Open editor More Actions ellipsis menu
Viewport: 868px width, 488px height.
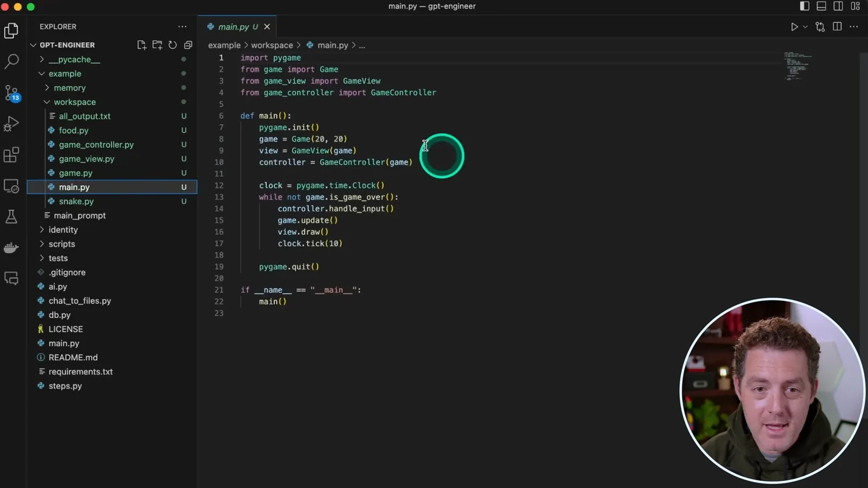tap(854, 27)
